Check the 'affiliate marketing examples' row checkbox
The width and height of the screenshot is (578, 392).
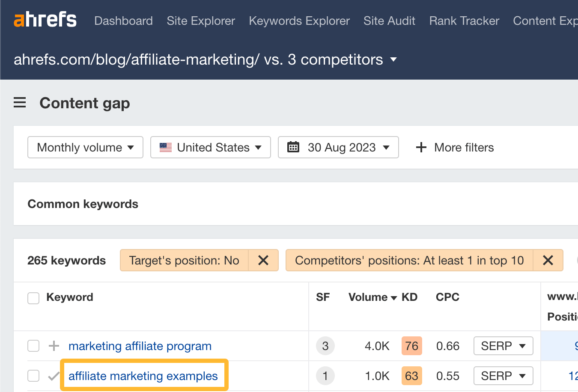[x=33, y=376]
